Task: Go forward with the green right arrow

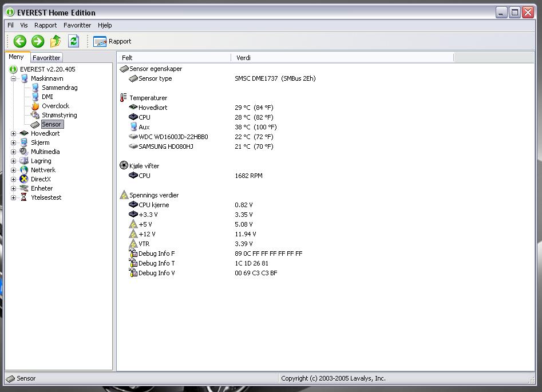Action: [38, 41]
